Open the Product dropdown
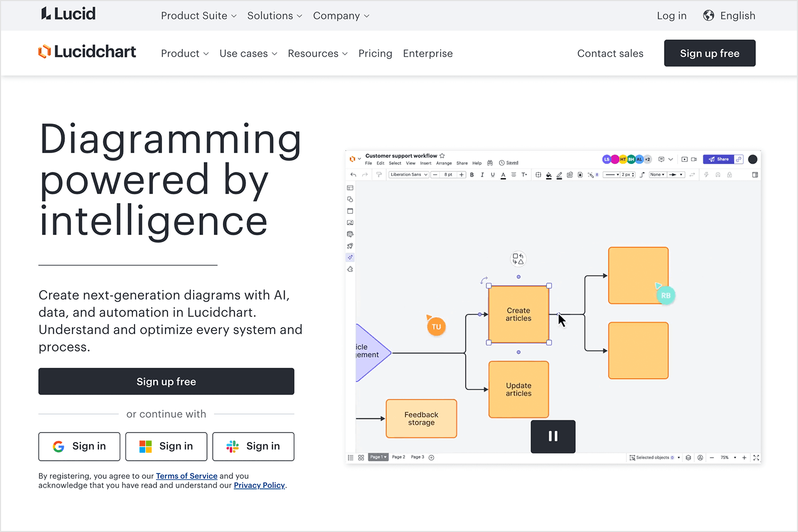This screenshot has height=532, width=798. (x=185, y=54)
